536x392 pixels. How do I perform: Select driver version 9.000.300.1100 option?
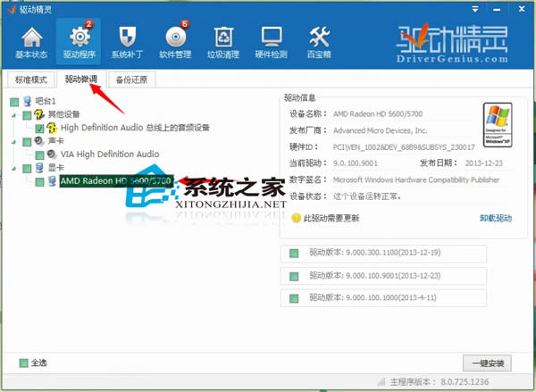[x=294, y=254]
